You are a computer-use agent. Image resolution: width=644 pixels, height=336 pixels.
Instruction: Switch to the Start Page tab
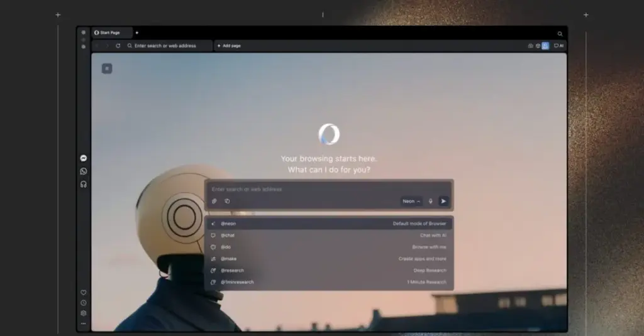pos(111,33)
